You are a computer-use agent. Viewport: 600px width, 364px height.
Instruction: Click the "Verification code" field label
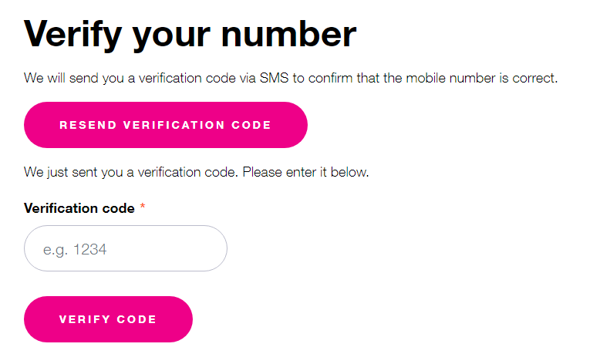tap(79, 208)
